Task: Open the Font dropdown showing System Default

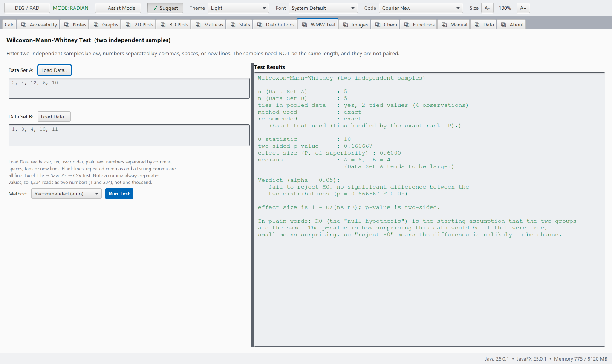Action: coord(323,8)
